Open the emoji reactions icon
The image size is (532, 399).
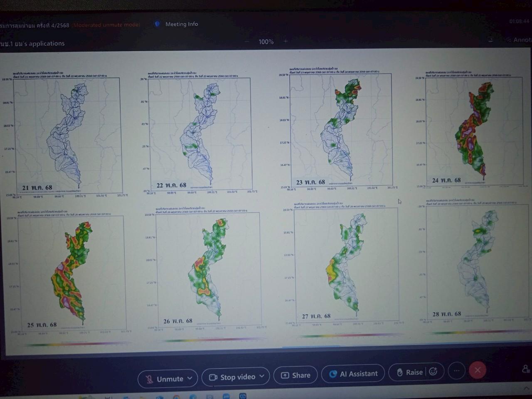[x=433, y=372]
